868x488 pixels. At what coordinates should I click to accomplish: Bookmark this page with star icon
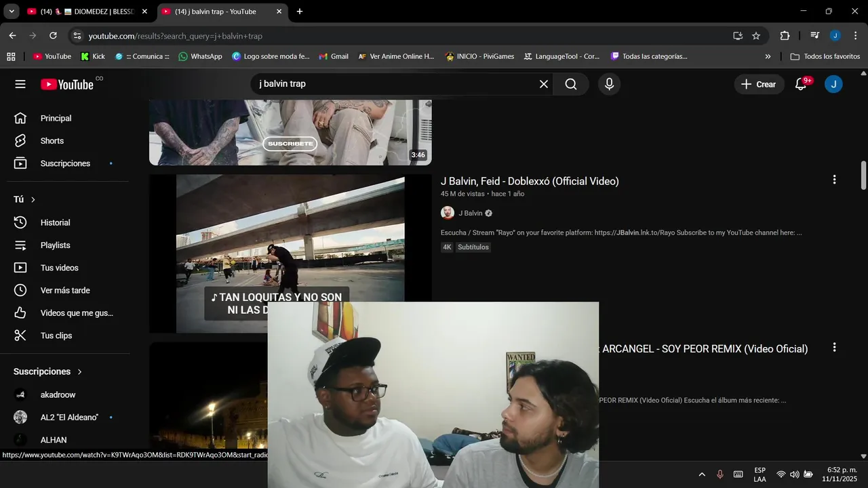[756, 36]
